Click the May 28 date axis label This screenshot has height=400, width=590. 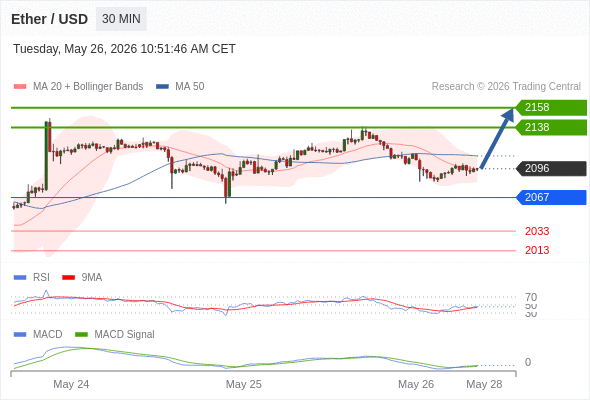pos(484,384)
